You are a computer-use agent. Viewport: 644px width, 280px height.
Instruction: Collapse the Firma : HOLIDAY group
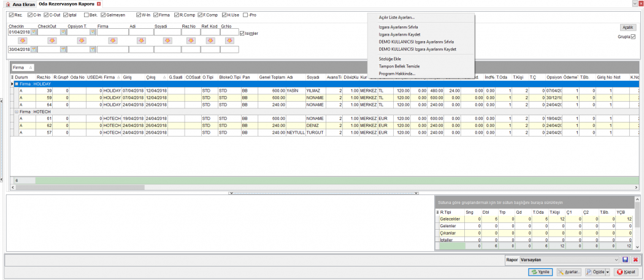17,84
